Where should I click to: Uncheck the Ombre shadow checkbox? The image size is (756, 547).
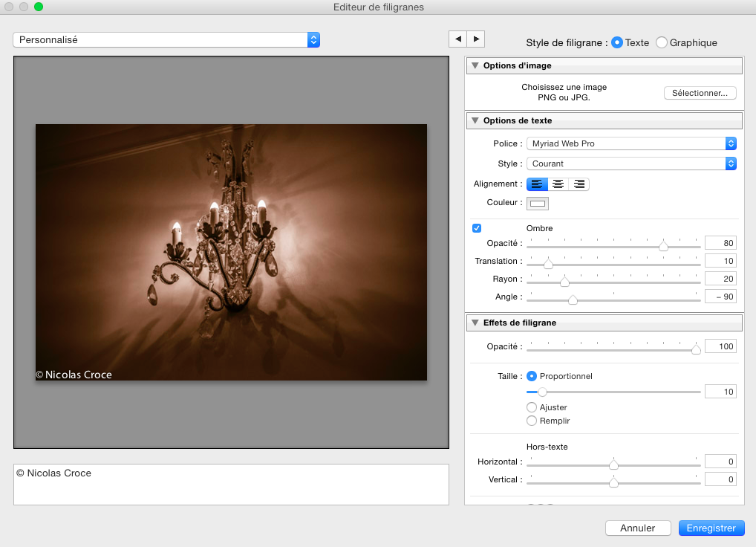point(477,228)
